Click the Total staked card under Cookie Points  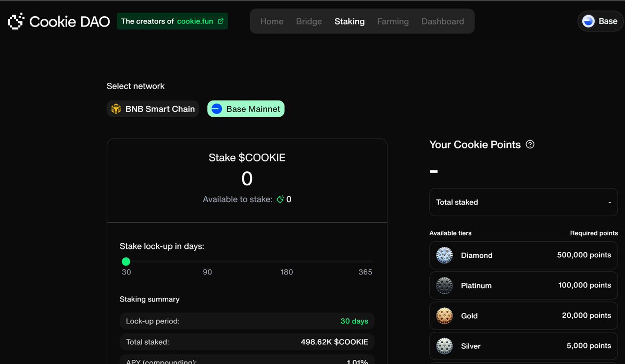(x=523, y=202)
